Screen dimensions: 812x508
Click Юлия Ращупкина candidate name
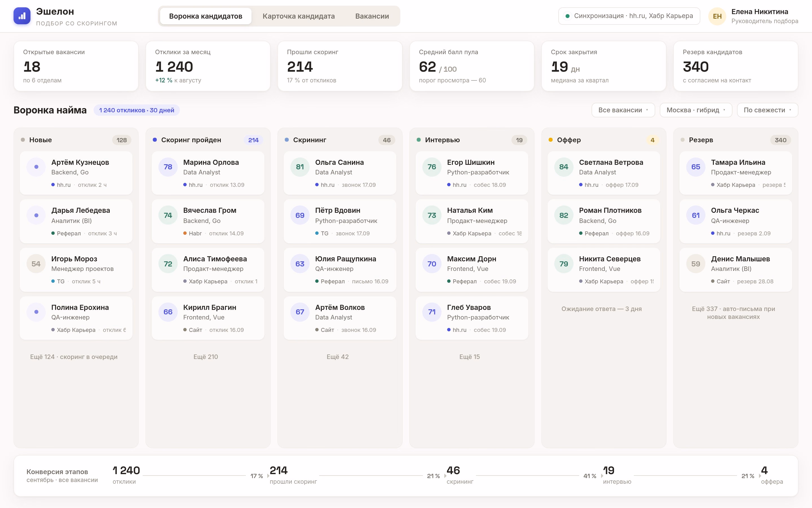tap(345, 259)
